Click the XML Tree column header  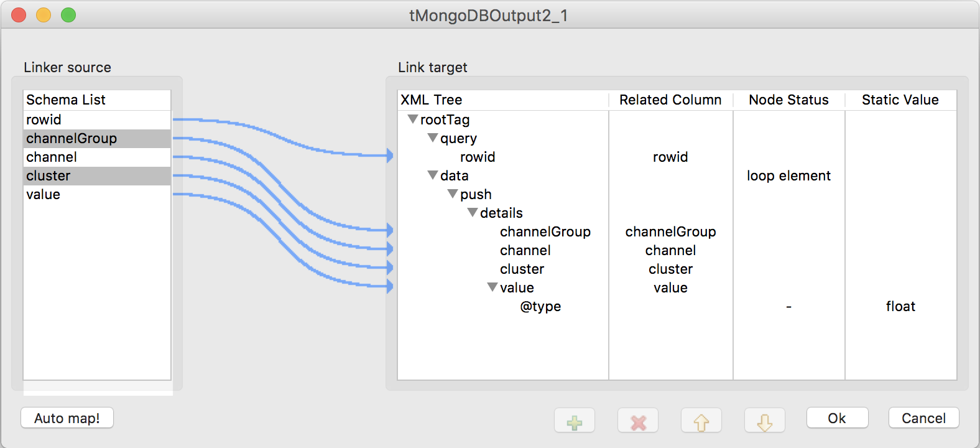pos(503,100)
